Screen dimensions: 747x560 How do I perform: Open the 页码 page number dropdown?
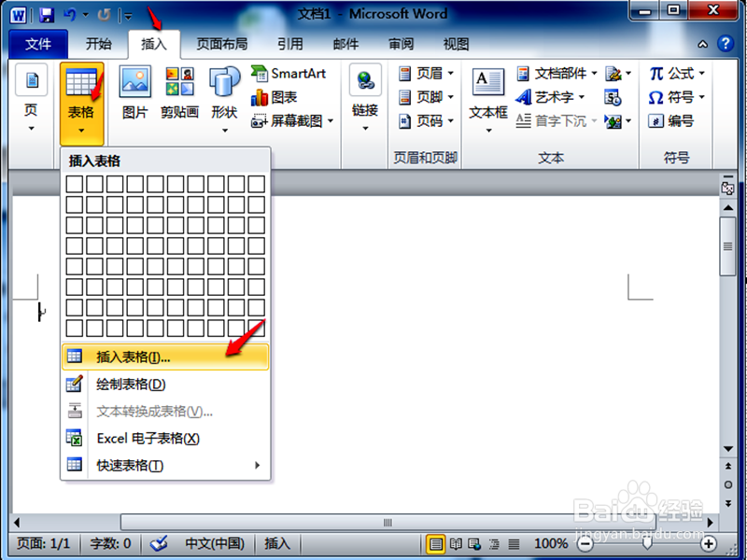click(x=426, y=121)
